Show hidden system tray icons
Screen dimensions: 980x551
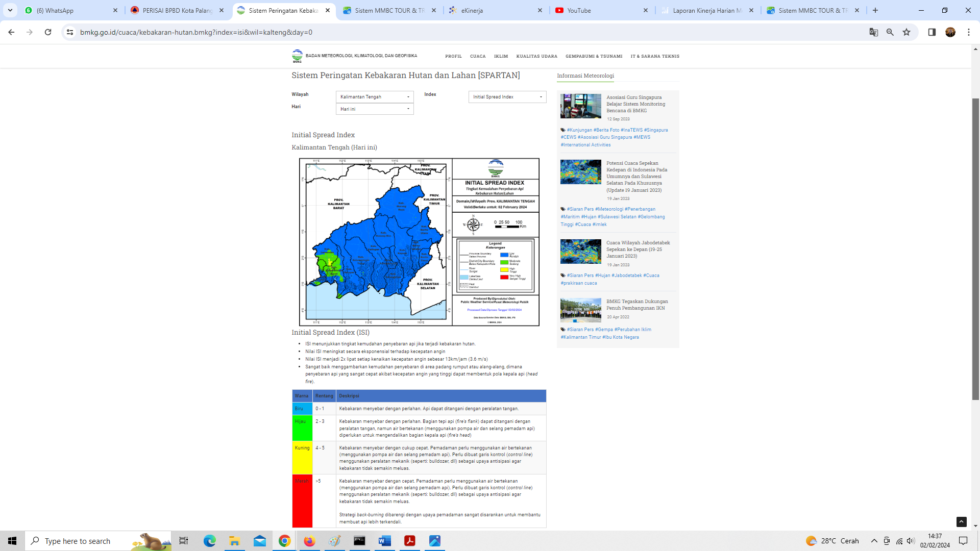(x=874, y=541)
